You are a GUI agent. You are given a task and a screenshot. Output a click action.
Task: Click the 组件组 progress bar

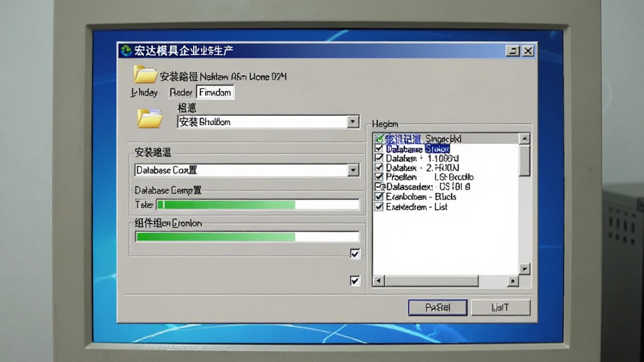click(x=247, y=237)
